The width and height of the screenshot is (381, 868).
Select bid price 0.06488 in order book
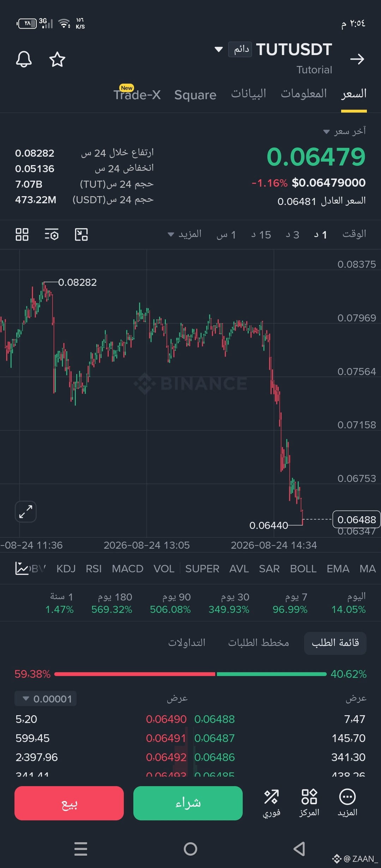[x=214, y=719]
